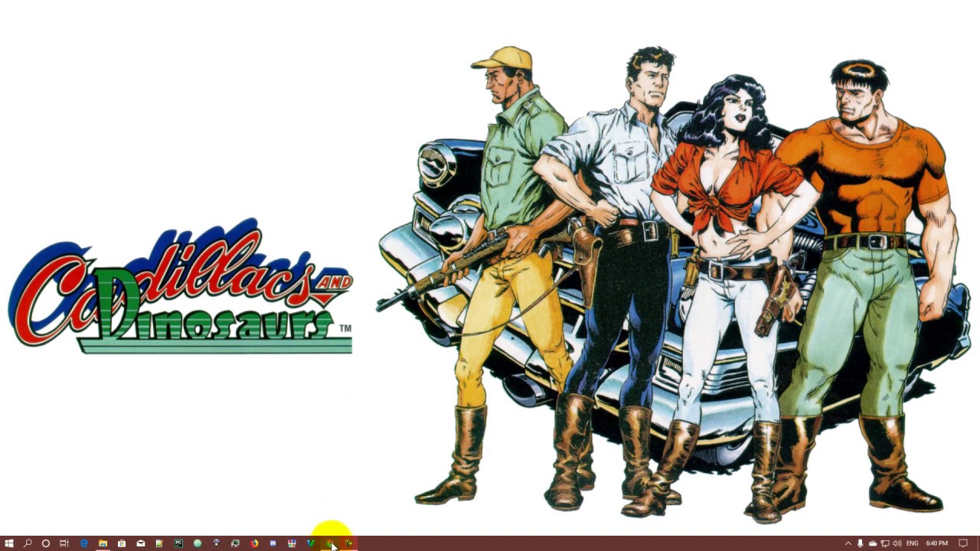
Task: Open File Explorer folder icon
Action: (x=103, y=543)
